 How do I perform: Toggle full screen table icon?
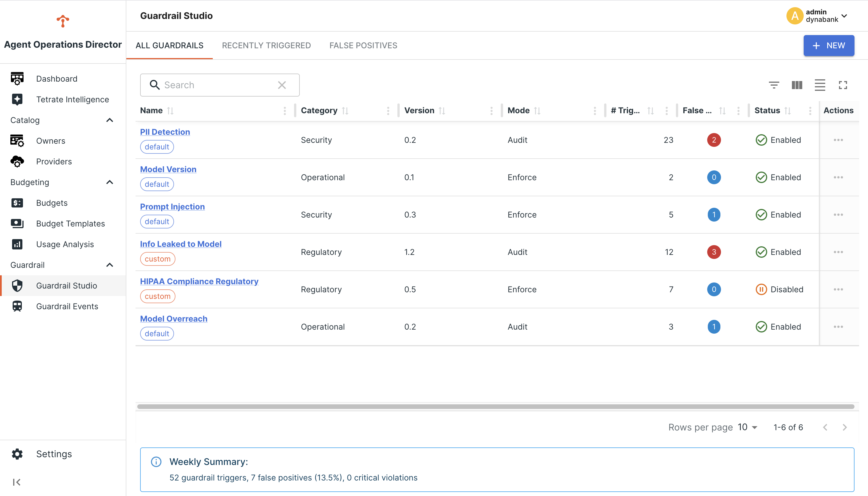[x=843, y=85]
